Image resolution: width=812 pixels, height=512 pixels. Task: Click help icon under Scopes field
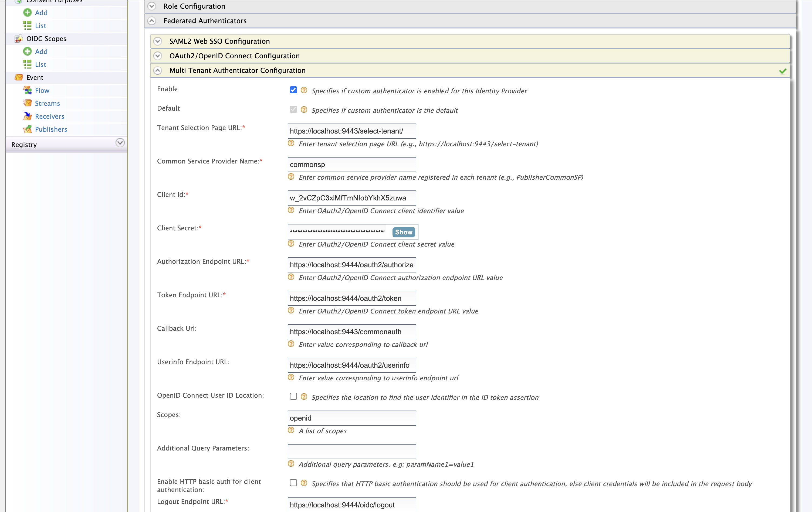291,430
